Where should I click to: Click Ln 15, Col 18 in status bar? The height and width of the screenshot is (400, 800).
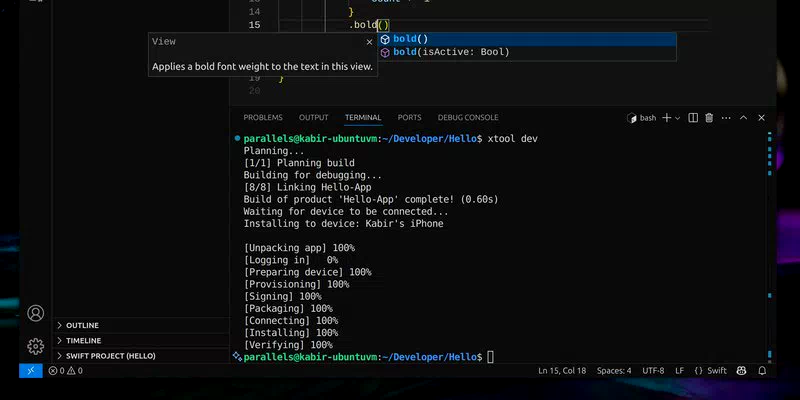point(562,371)
